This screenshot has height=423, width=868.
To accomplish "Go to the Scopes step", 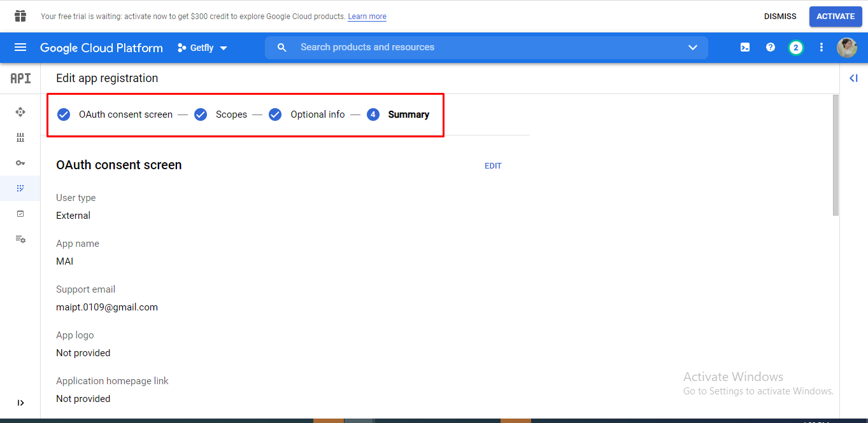I will coord(231,114).
